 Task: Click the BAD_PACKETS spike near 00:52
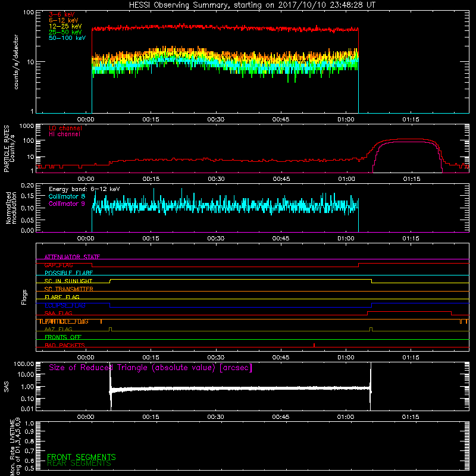[x=314, y=345]
